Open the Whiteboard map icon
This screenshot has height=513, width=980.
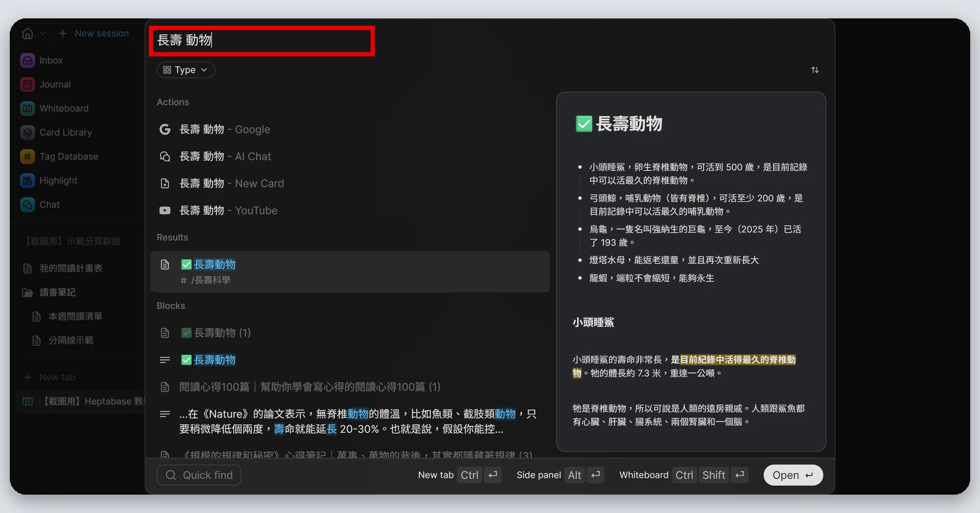27,108
